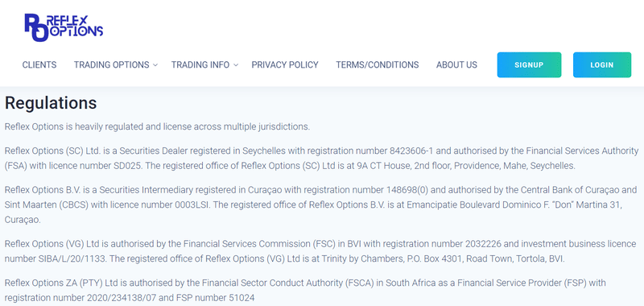Open the Trading Options menu label
The height and width of the screenshot is (306, 644).
pyautogui.click(x=111, y=65)
